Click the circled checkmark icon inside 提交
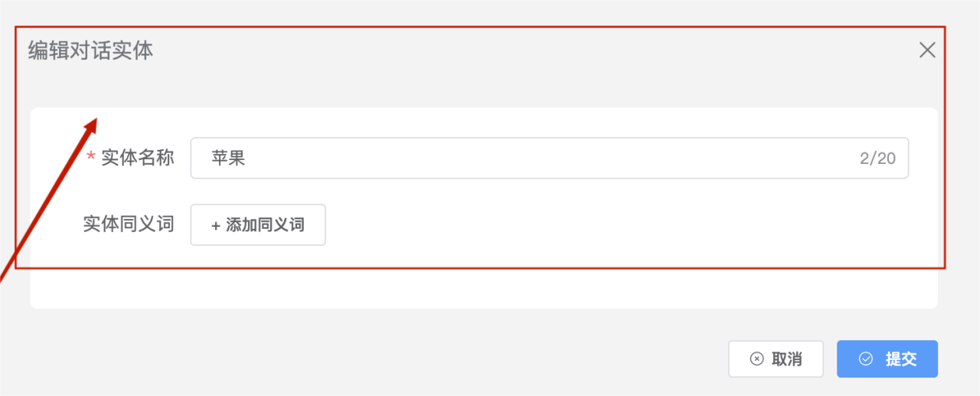 pos(866,359)
